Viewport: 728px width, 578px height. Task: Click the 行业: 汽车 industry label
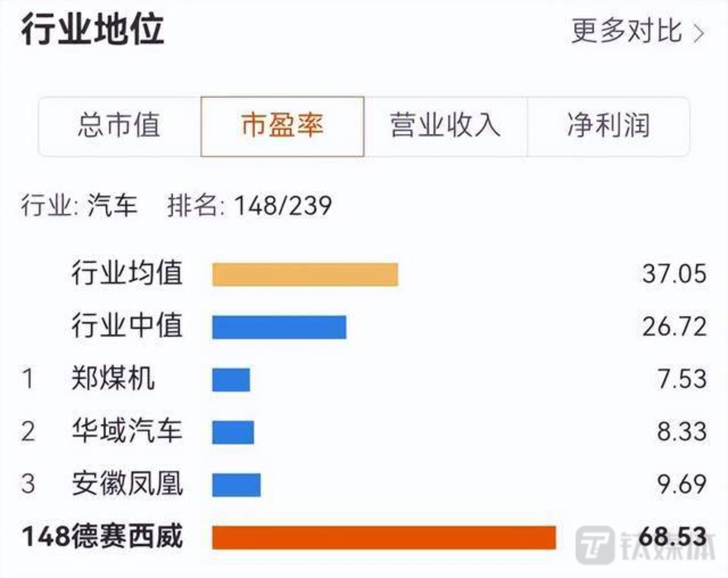click(79, 205)
